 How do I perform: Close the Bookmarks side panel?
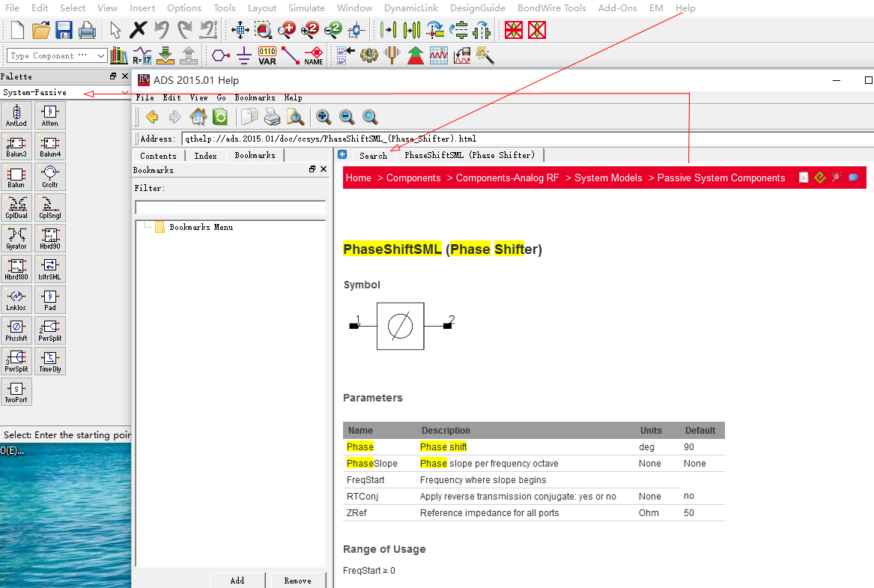tap(324, 169)
